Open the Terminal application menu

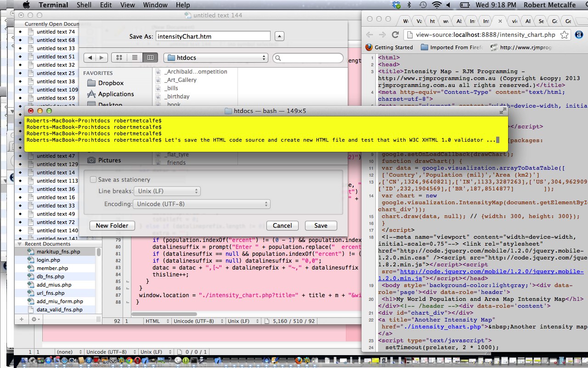[x=53, y=5]
